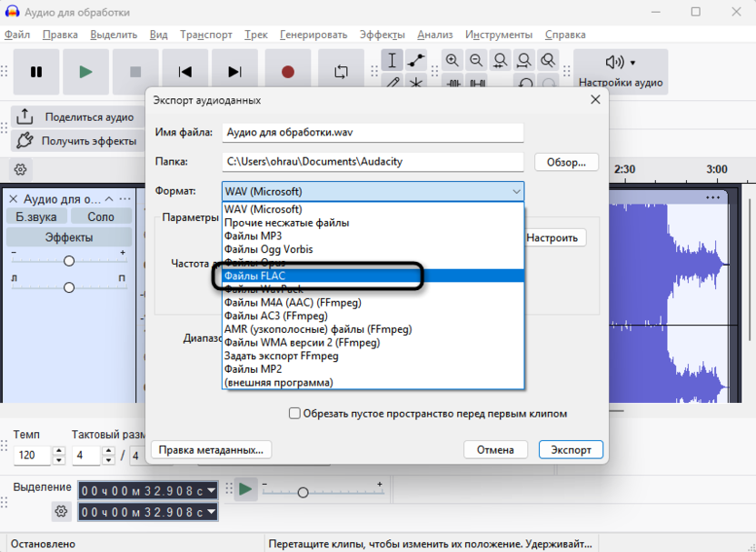756x552 pixels.
Task: Toggle the Loop playback icon
Action: [x=341, y=72]
